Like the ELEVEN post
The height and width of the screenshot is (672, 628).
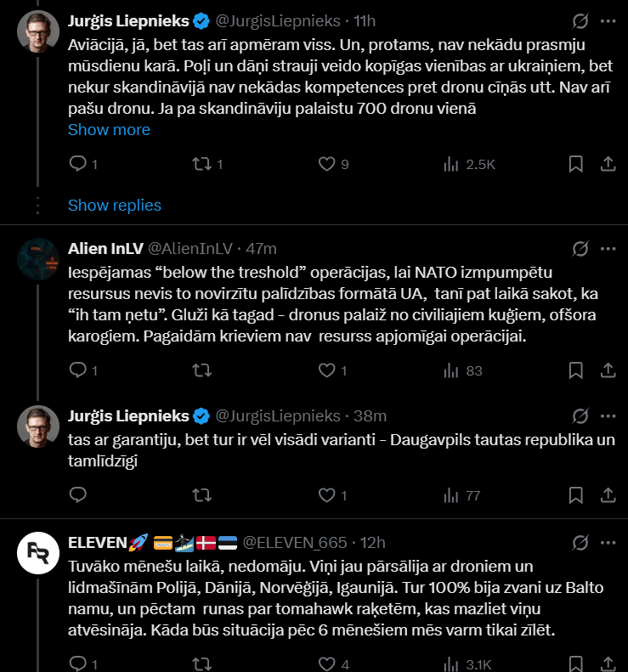coord(327,664)
